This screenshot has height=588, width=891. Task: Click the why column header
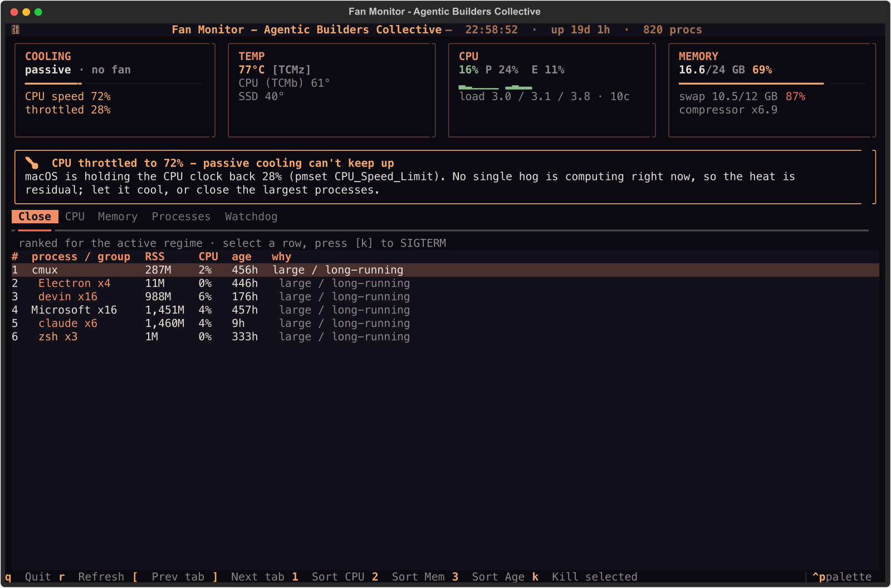coord(281,257)
